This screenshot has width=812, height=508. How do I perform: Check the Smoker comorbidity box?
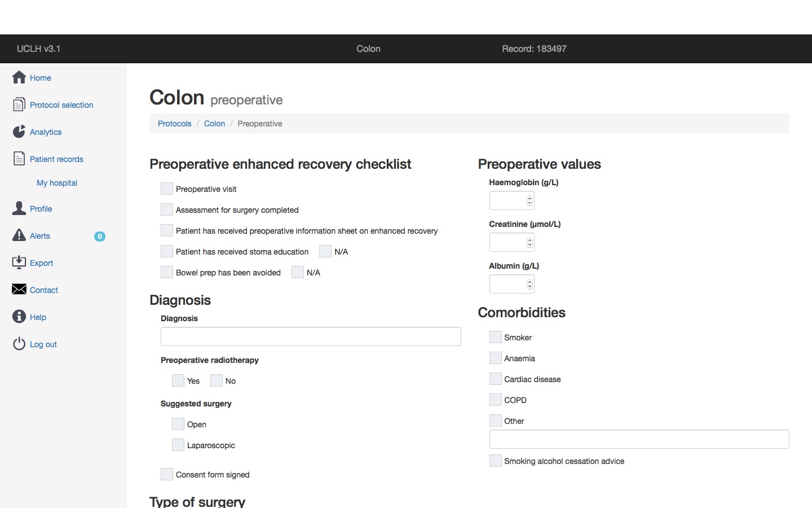tap(495, 337)
